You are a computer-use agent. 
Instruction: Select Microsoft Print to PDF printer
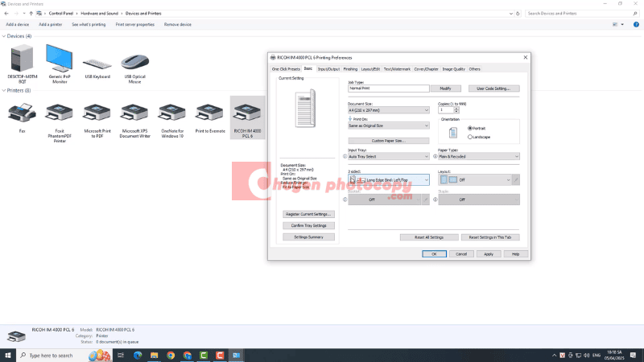97,113
